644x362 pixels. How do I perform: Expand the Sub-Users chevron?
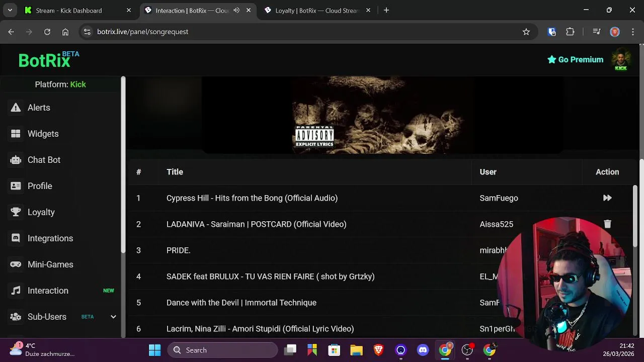(x=113, y=317)
